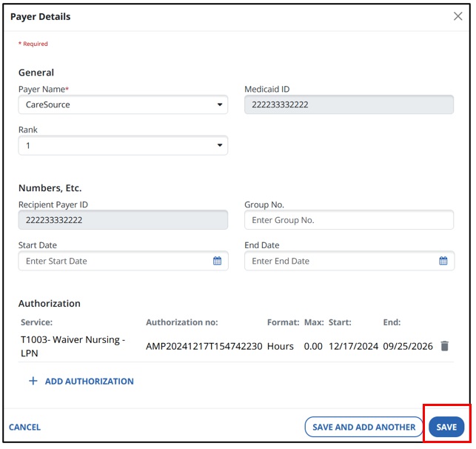This screenshot has width=476, height=449.
Task: Select the Recipient Payer ID field
Action: tap(123, 220)
